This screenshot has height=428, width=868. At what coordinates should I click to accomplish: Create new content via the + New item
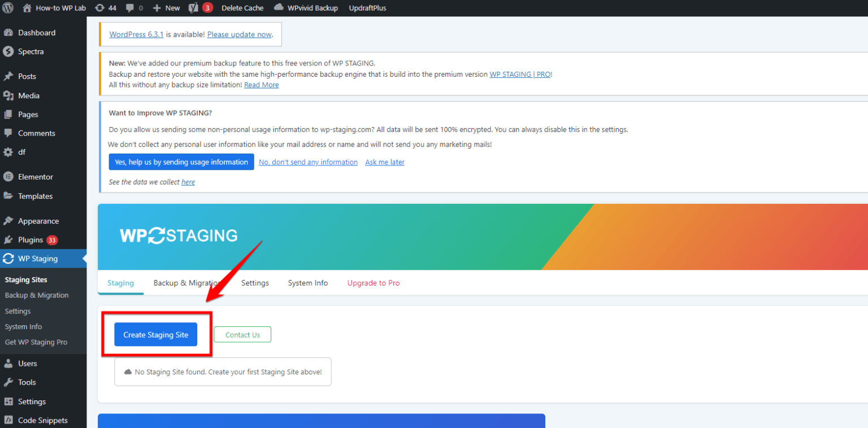(166, 8)
